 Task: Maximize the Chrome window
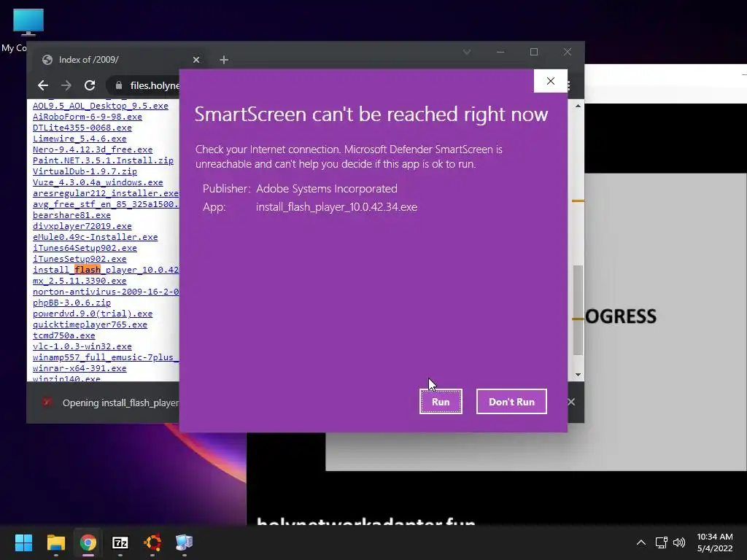pos(533,52)
